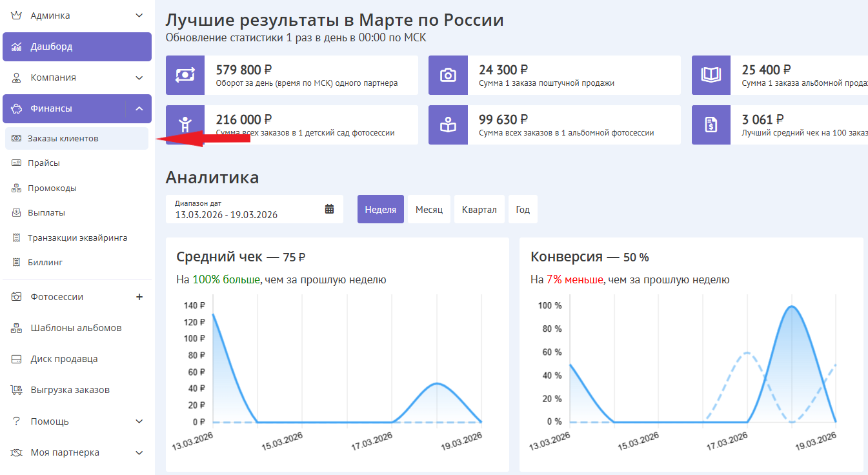Expand the Компания submenu chevron
Image resolution: width=868 pixels, height=475 pixels.
click(139, 77)
